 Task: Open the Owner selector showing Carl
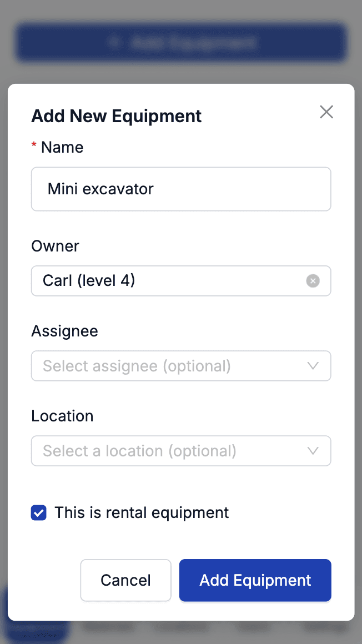(x=167, y=281)
